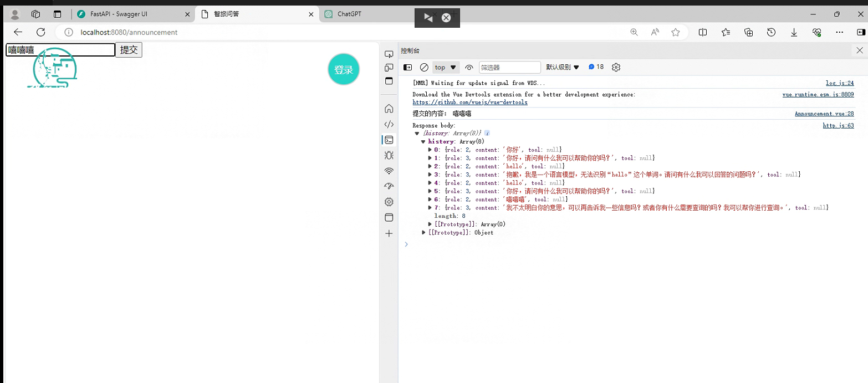Switch to the FastAPI - Swagger UI tab
The image size is (868, 383).
tap(126, 14)
